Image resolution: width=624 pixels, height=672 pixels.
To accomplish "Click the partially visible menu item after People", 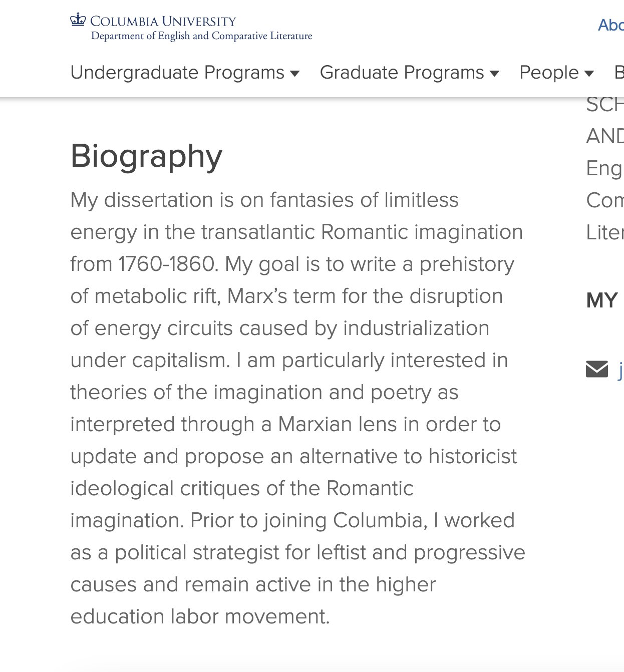I will pyautogui.click(x=619, y=73).
